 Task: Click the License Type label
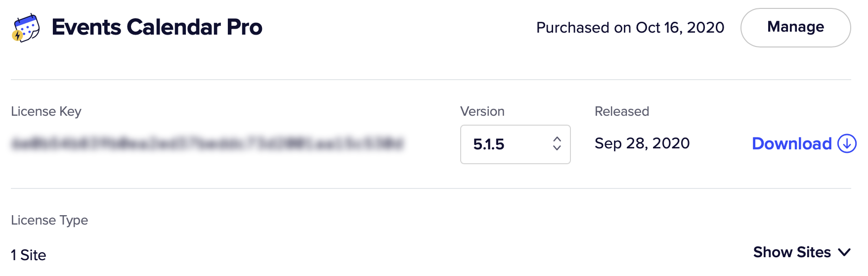(49, 220)
